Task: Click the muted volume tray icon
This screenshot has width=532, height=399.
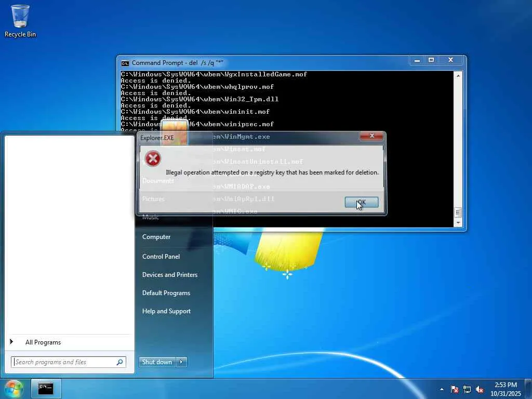Action: coord(480,390)
